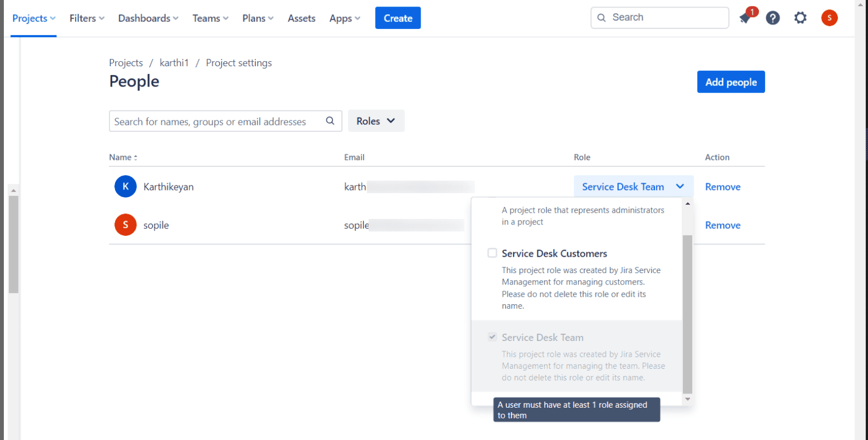Remove Karthikeyan from the project
Image resolution: width=868 pixels, height=440 pixels.
[x=722, y=187]
